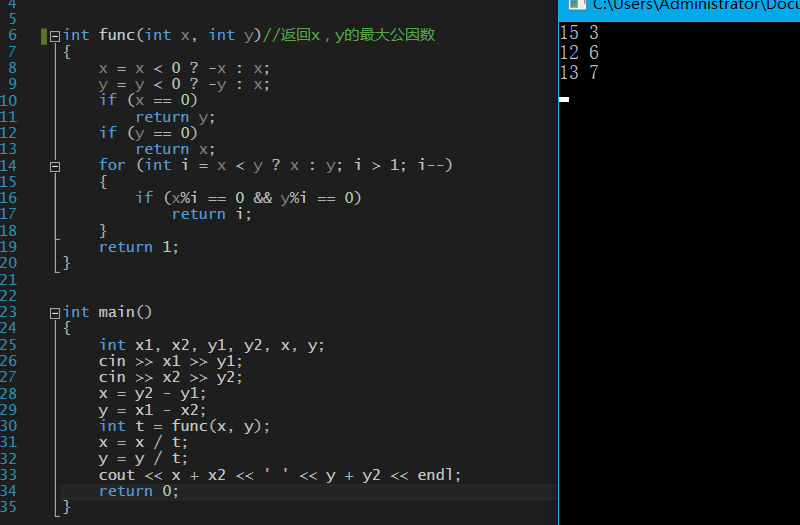Click the blinking console cursor

coord(564,99)
